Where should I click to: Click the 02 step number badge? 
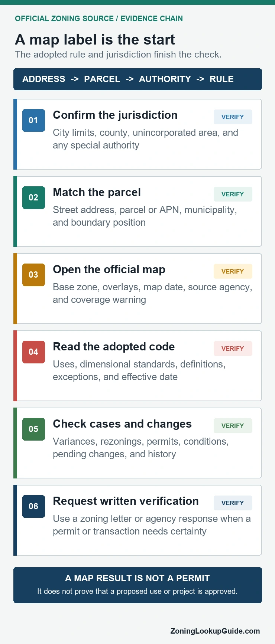tap(33, 197)
